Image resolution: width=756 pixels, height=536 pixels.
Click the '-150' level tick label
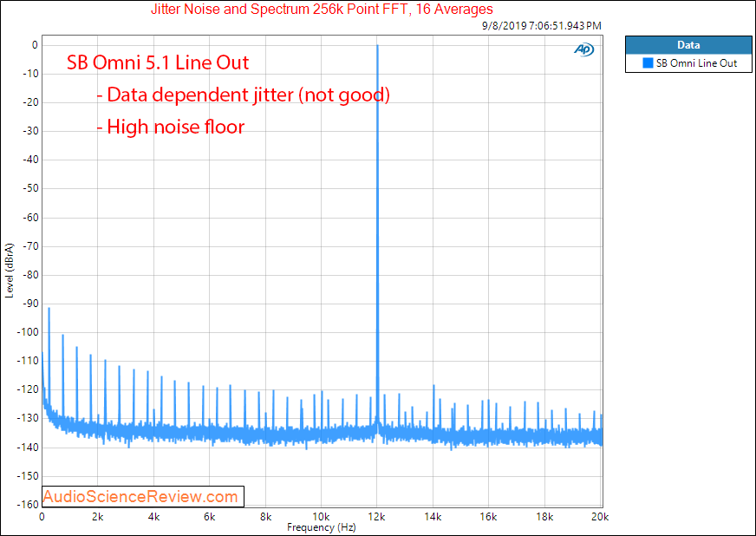[28, 476]
